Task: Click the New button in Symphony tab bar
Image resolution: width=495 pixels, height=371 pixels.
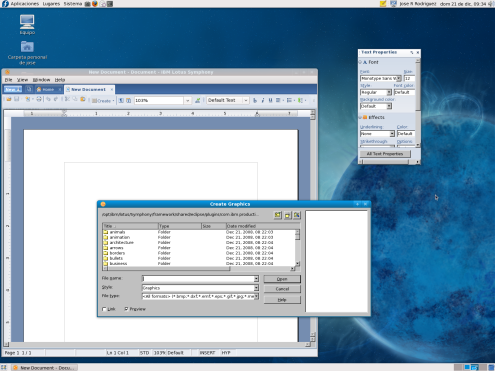Action: click(x=13, y=89)
